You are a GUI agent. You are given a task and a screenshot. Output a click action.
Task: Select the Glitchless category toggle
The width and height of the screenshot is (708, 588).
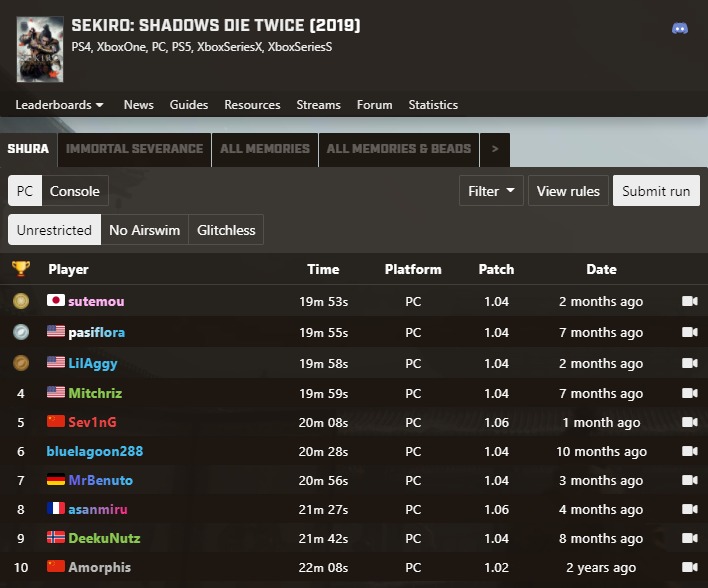click(226, 230)
